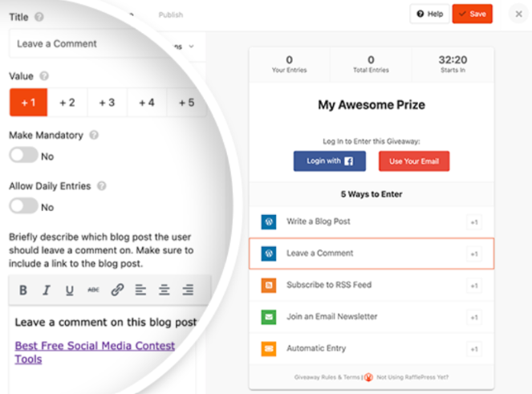This screenshot has height=394, width=532.
Task: Click the Save button
Action: coord(472,14)
